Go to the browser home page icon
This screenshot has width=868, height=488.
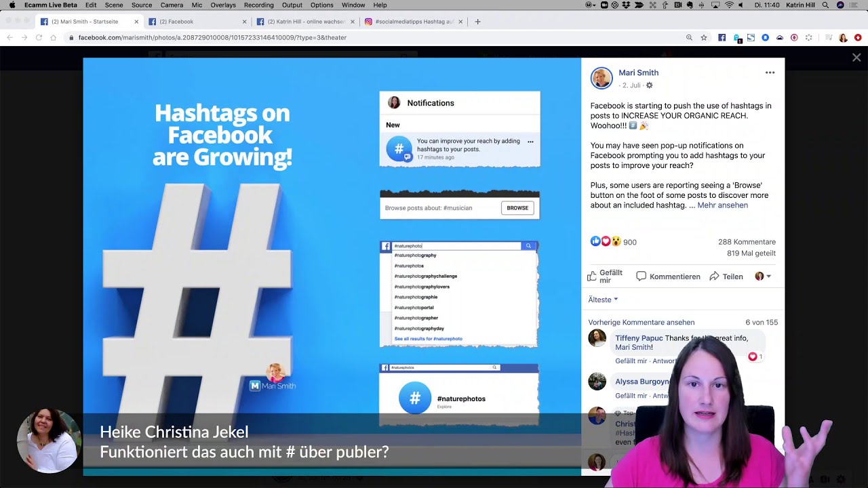click(x=53, y=37)
